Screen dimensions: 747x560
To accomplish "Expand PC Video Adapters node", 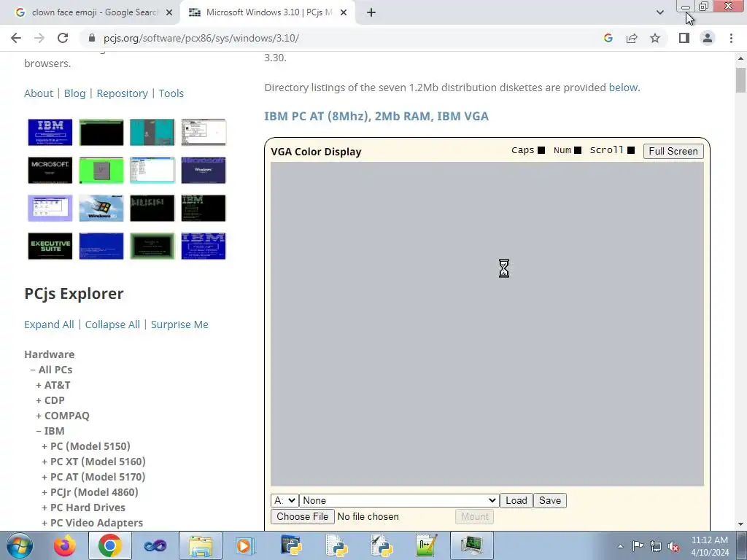I will coord(92,523).
